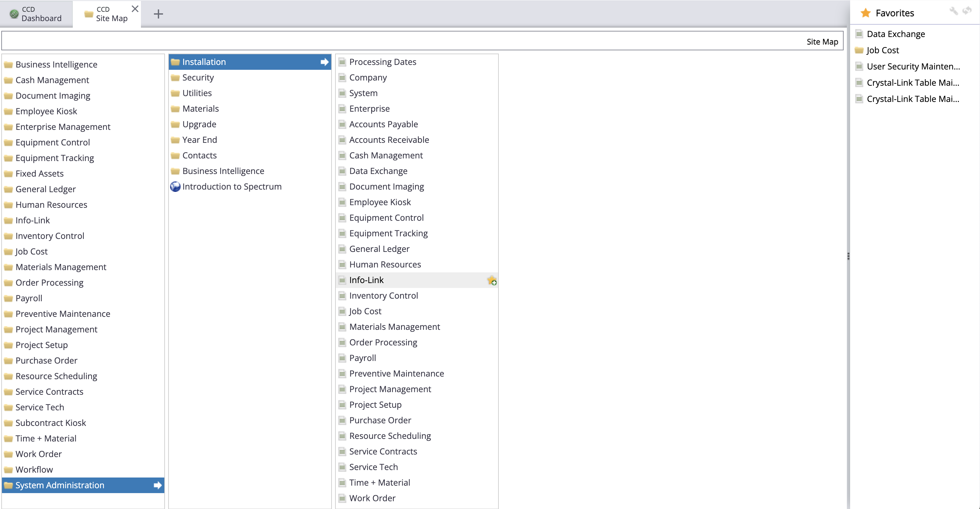
Task: Open the first Crystal-Link Table Maintenance favorite
Action: (913, 83)
